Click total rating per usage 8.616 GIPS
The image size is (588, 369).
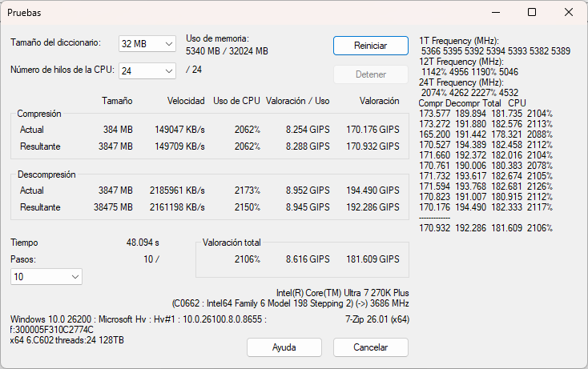(x=308, y=259)
